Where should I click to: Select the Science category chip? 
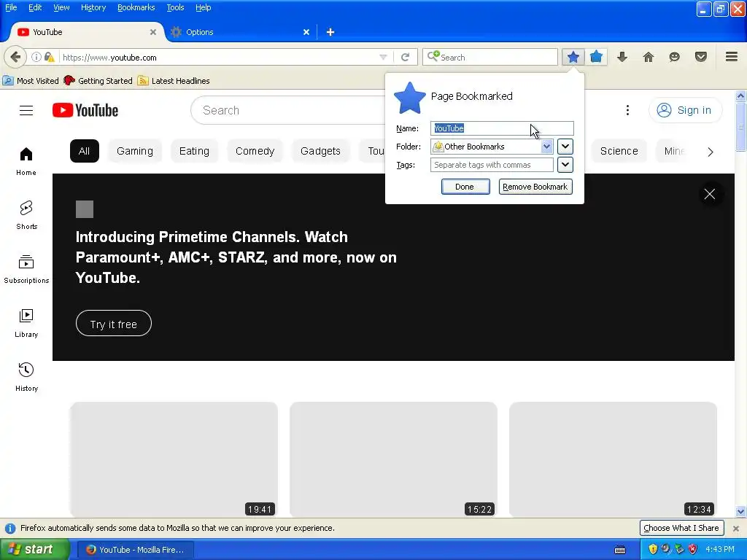point(619,151)
